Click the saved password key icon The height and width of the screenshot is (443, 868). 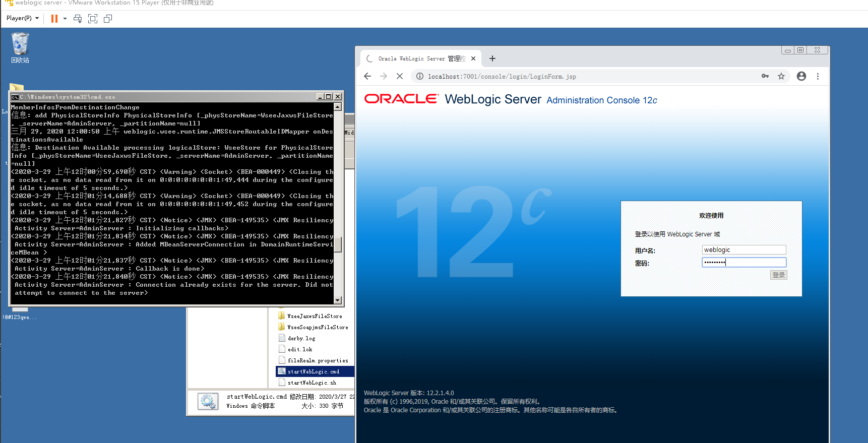pyautogui.click(x=765, y=76)
